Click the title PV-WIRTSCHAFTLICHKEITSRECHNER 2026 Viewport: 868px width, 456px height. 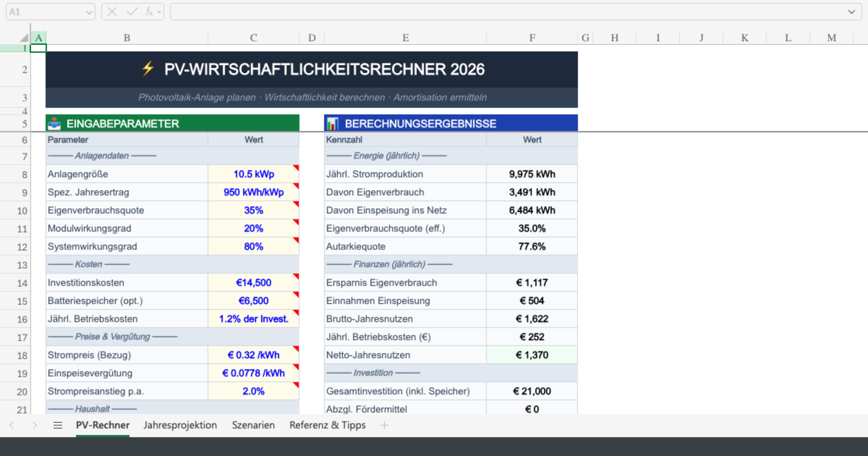(324, 69)
